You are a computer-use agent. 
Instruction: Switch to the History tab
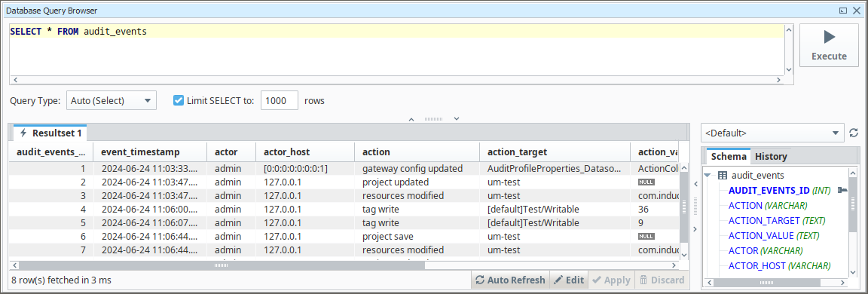click(x=771, y=157)
